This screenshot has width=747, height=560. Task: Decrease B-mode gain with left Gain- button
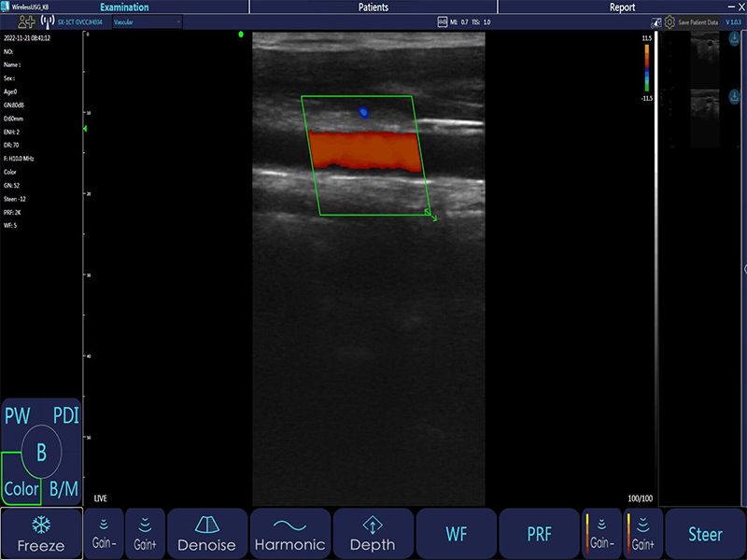[x=103, y=534]
